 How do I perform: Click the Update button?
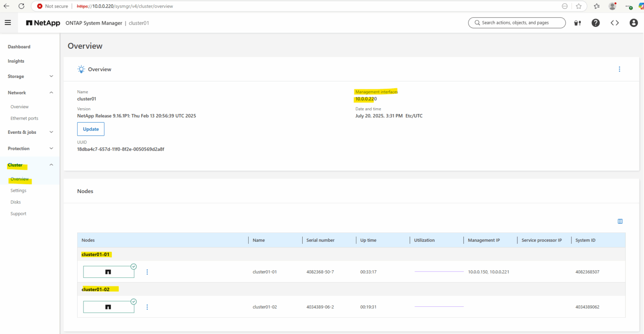[91, 129]
